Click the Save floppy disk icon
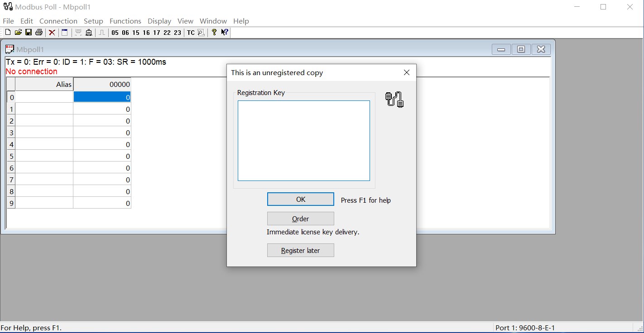 point(28,32)
